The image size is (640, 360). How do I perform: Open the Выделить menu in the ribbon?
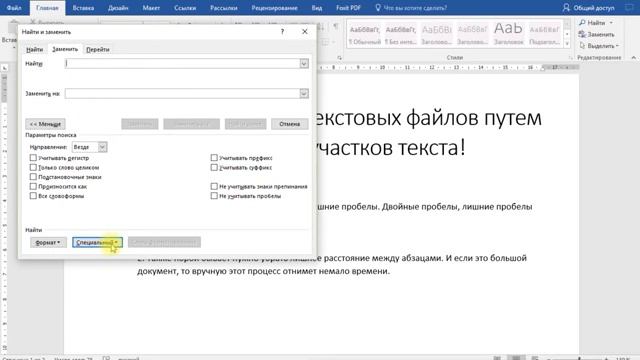tap(599, 46)
